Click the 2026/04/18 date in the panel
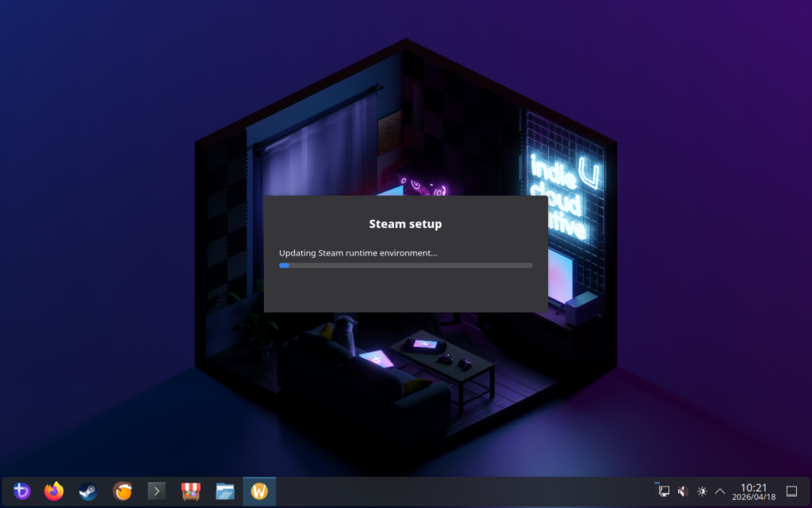The height and width of the screenshot is (508, 812). [753, 498]
